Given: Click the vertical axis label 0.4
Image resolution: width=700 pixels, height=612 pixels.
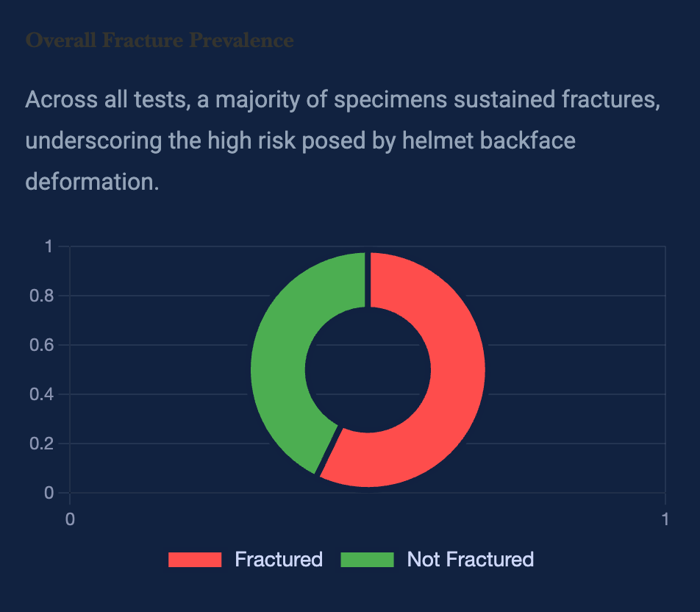Looking at the screenshot, I should tap(41, 394).
